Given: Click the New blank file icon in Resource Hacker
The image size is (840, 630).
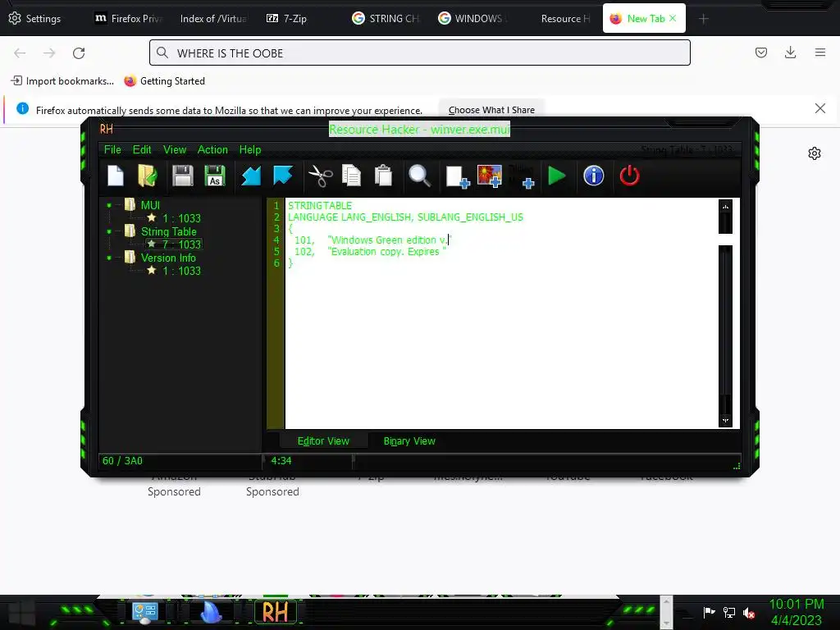Looking at the screenshot, I should click(116, 176).
